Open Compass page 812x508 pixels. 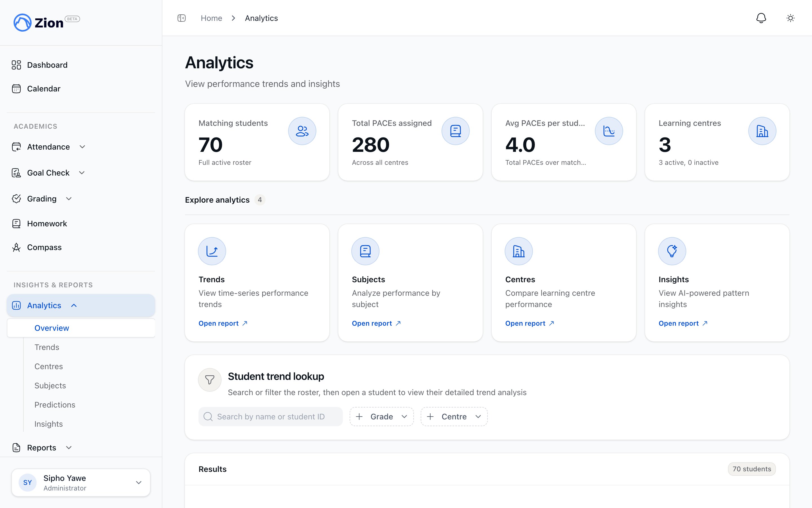coord(81,247)
